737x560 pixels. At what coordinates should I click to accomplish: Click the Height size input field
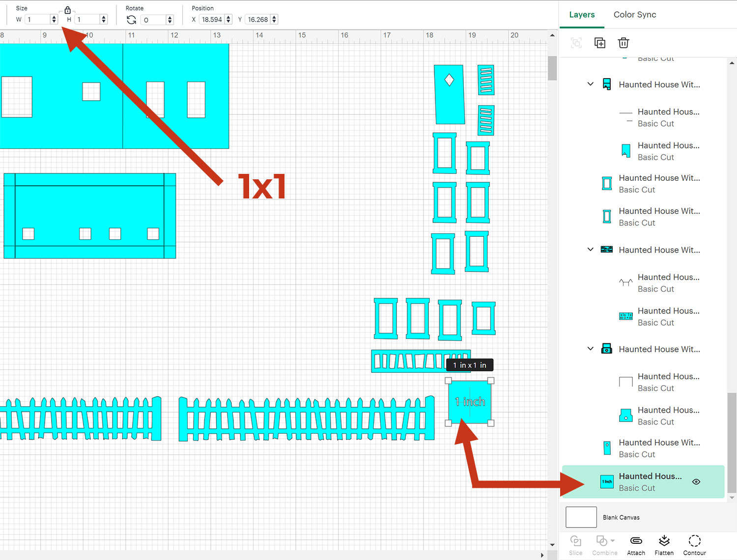[x=87, y=20]
